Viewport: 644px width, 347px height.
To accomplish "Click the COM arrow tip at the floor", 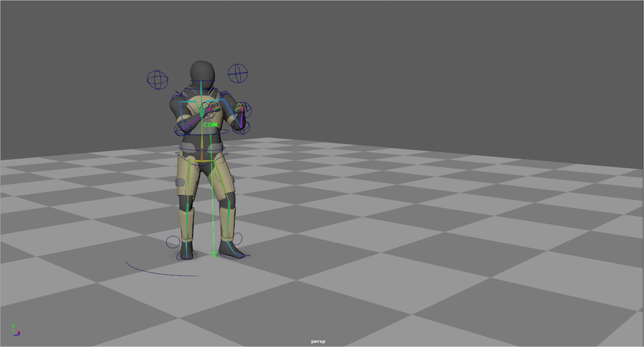I will pyautogui.click(x=214, y=254).
